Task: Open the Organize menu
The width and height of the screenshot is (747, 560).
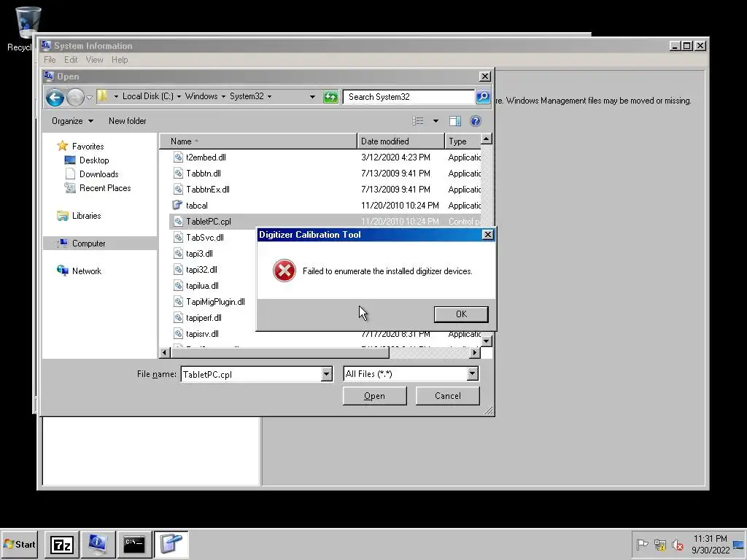Action: [x=72, y=121]
